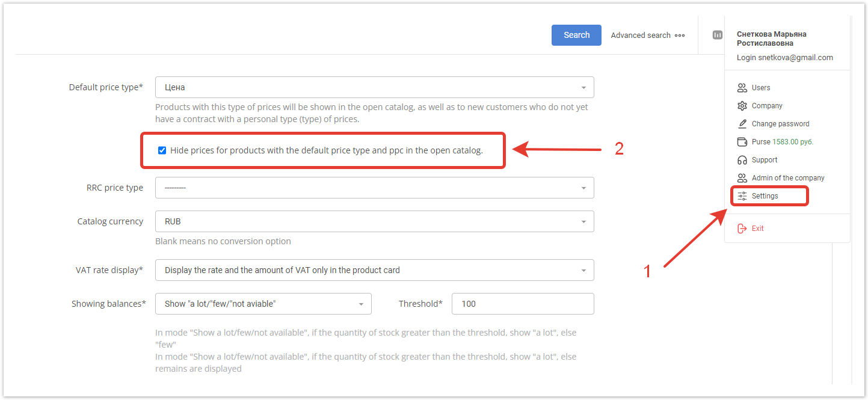Click the Purse wallet icon
868x400 pixels.
[742, 142]
